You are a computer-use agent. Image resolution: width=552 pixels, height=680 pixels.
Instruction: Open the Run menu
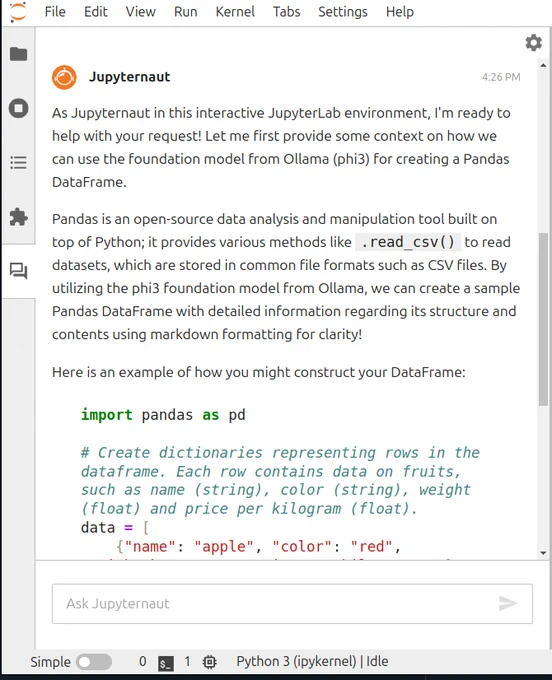point(186,12)
